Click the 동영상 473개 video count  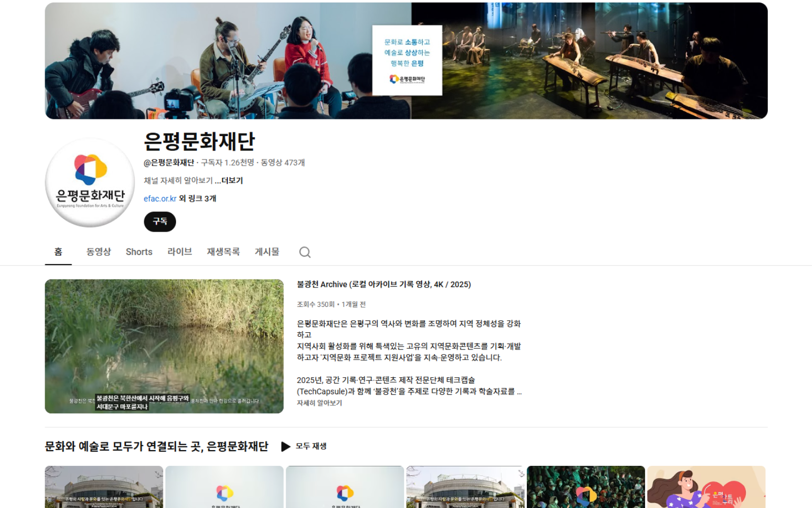coord(283,163)
